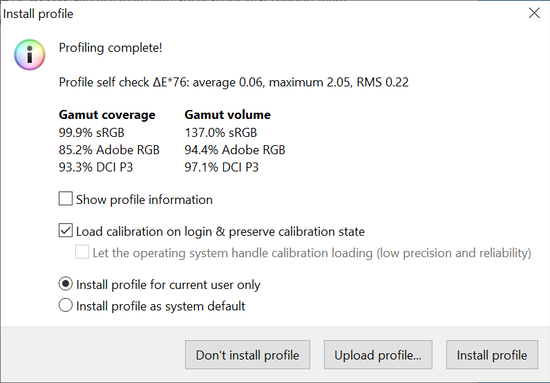Click the Profile self check ΔE*76 line
The width and height of the screenshot is (550, 383).
tap(234, 82)
